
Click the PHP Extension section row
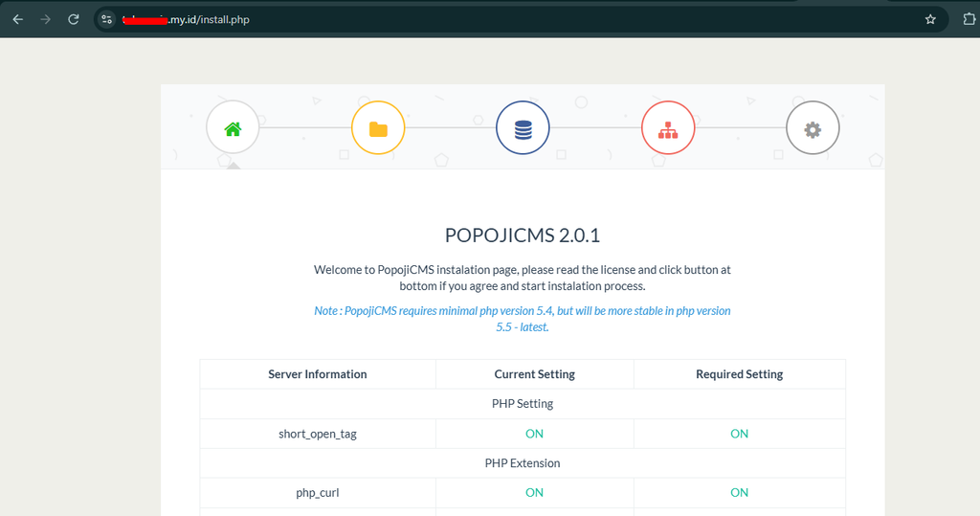(523, 462)
